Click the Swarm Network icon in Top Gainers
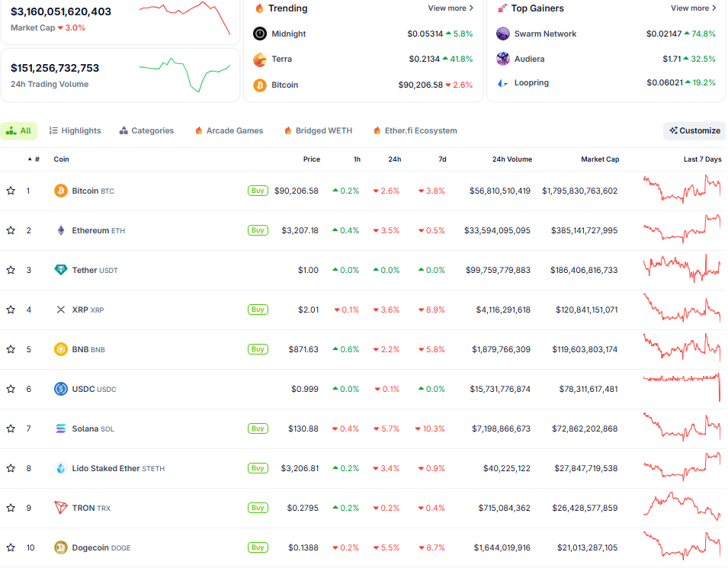Screen dimensions: 728x568 pyautogui.click(x=502, y=34)
